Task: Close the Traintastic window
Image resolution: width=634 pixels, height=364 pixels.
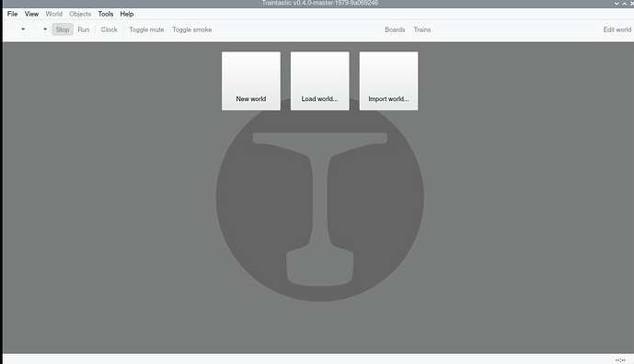Action: [631, 4]
